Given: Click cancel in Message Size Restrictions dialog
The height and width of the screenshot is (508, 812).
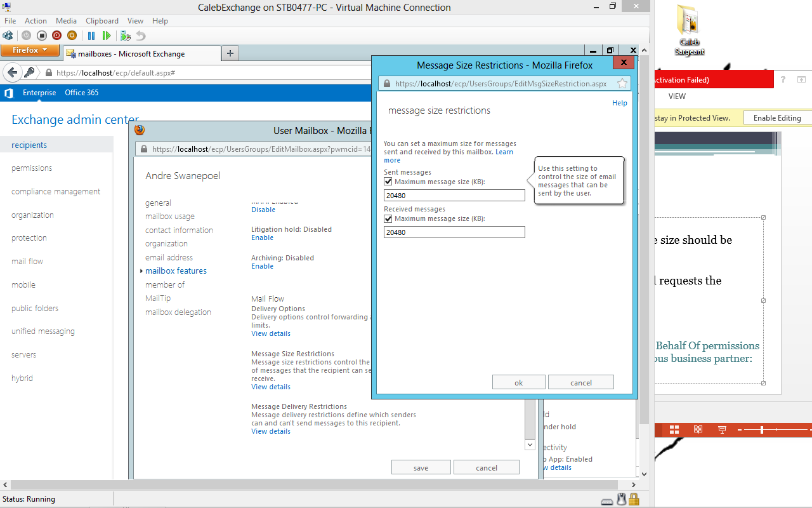Looking at the screenshot, I should [581, 382].
